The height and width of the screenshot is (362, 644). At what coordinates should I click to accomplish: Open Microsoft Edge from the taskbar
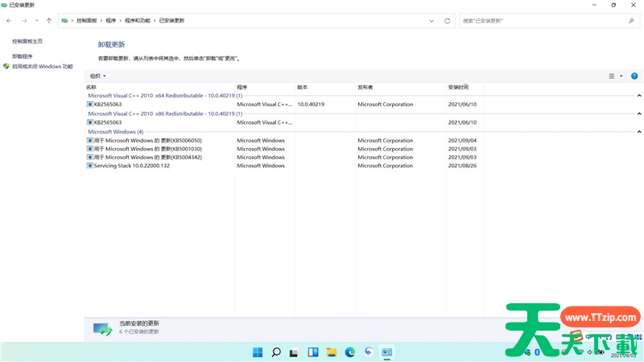350,352
